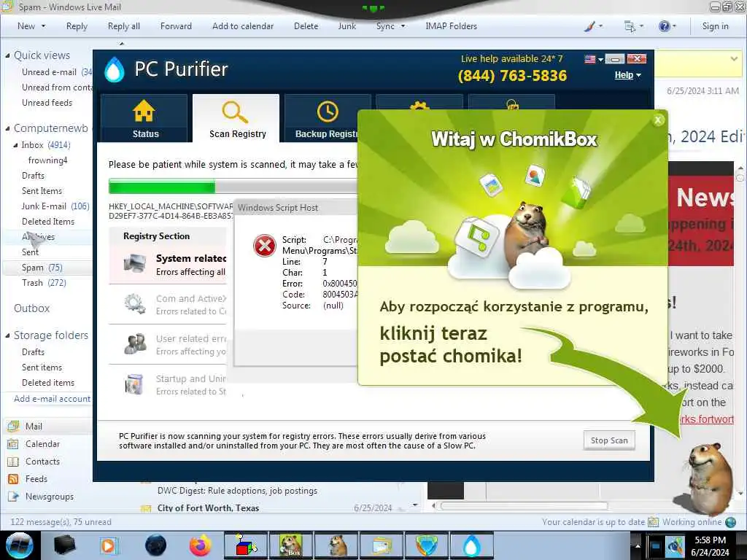Select the Scan Registry magnifier icon
The height and width of the screenshot is (560, 747).
tap(234, 112)
